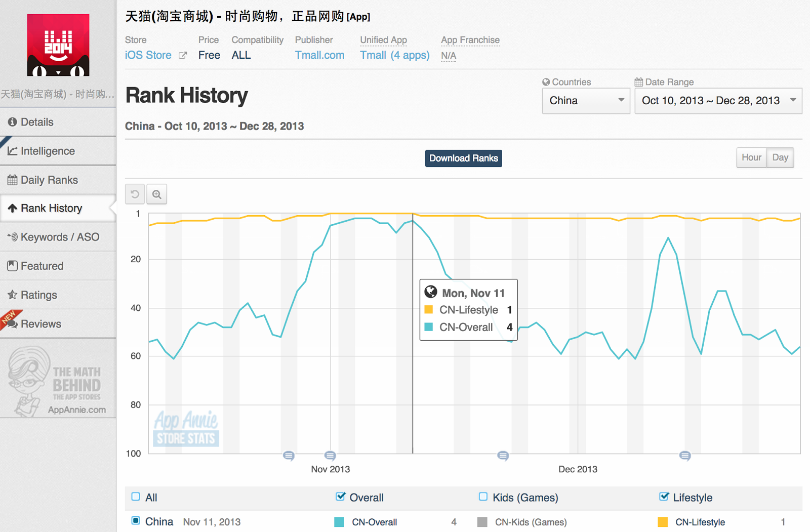Click the reset zoom undo icon
The height and width of the screenshot is (532, 810).
pos(135,194)
